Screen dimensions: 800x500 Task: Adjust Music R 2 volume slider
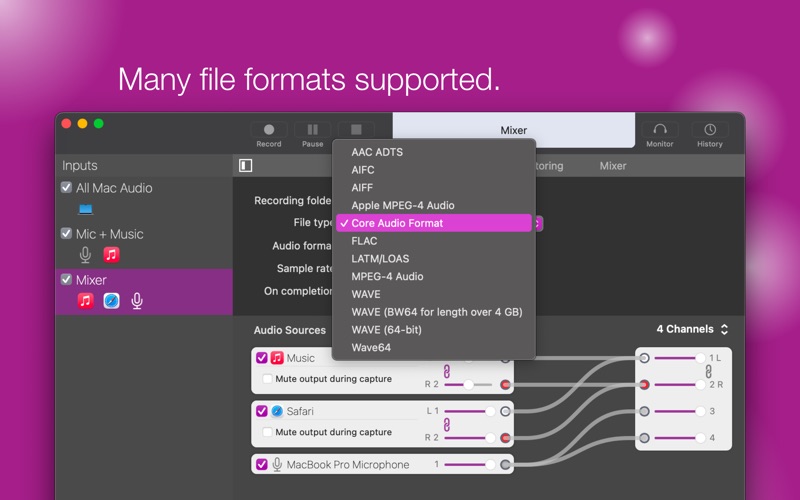click(x=468, y=385)
